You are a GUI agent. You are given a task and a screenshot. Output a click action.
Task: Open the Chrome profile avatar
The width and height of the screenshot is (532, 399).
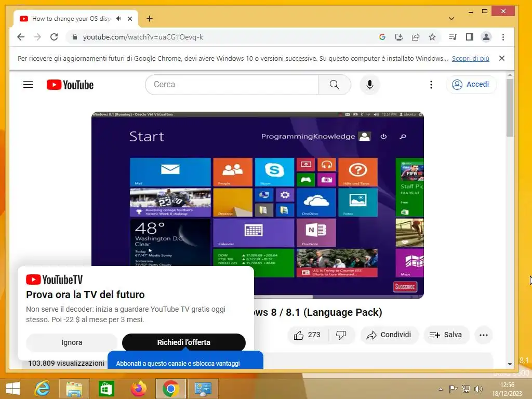[x=486, y=37]
